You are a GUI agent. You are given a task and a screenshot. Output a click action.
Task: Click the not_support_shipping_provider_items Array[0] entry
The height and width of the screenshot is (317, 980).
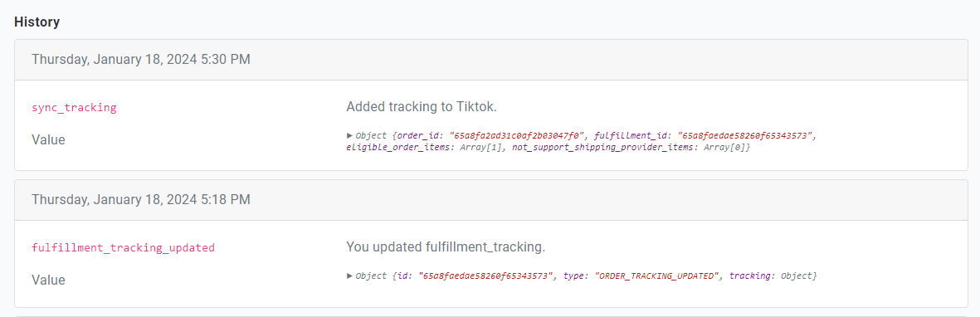click(x=631, y=148)
